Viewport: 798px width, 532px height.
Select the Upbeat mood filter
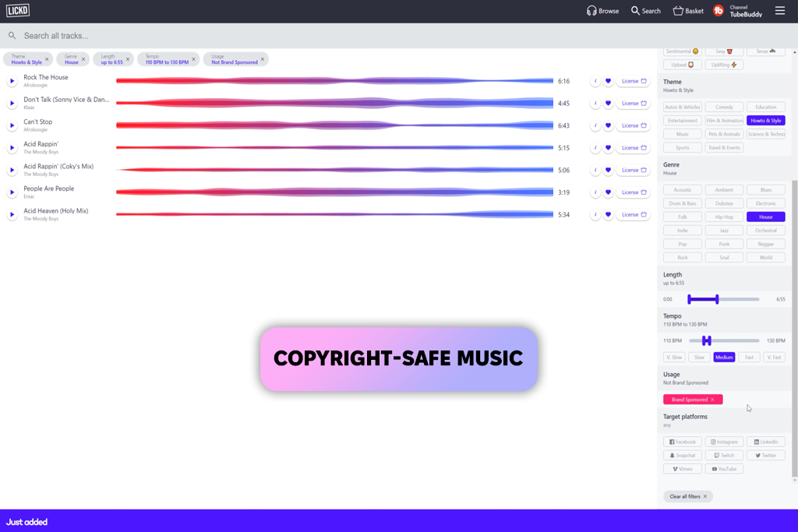(x=683, y=65)
